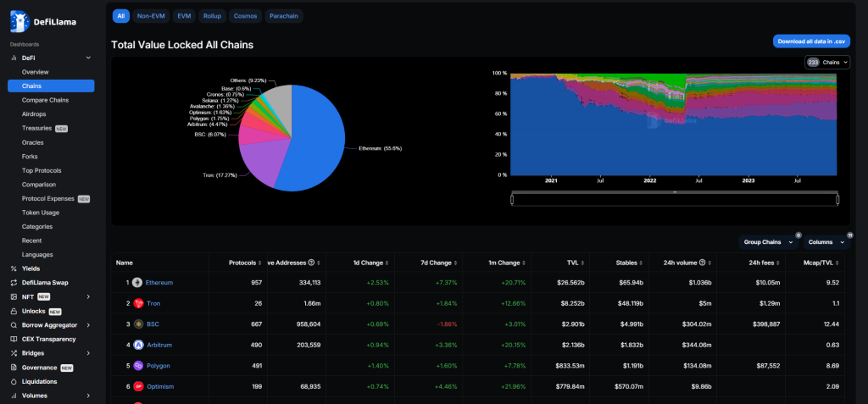Open the Group Chains dropdown
The height and width of the screenshot is (404, 868).
(x=768, y=242)
